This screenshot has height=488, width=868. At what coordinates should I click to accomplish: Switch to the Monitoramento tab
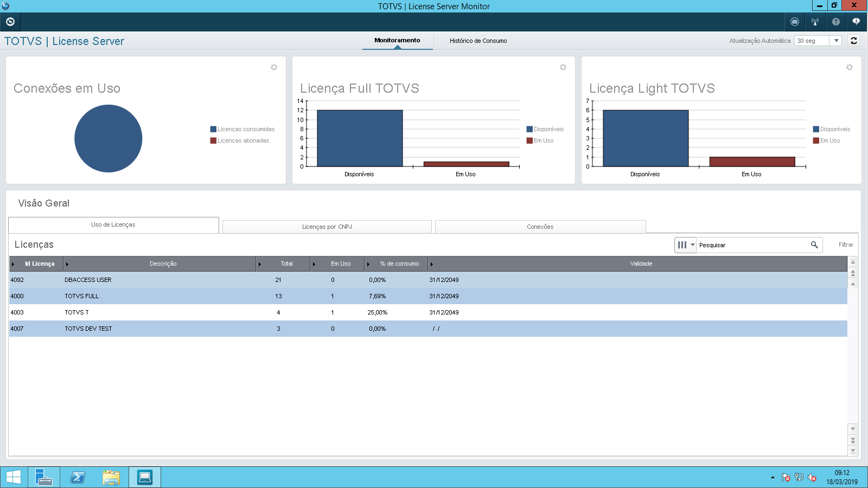click(397, 41)
